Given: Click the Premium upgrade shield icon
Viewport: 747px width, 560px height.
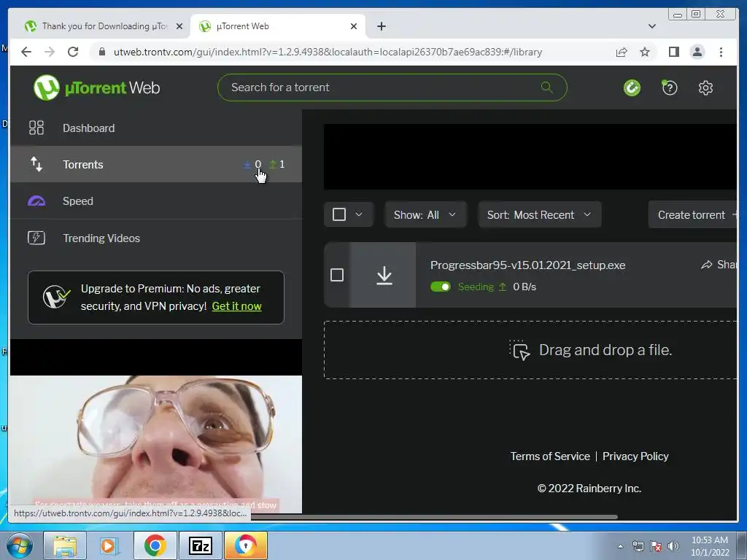Looking at the screenshot, I should tap(55, 297).
